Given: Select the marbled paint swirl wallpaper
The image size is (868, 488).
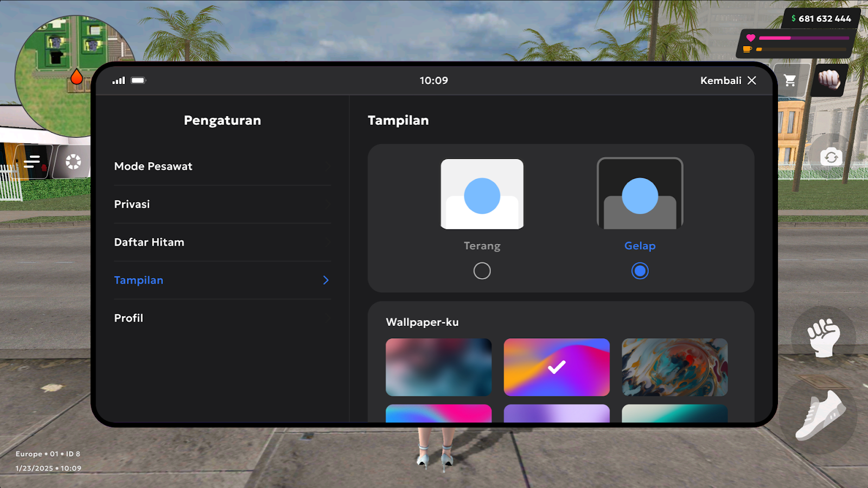Looking at the screenshot, I should coord(675,367).
